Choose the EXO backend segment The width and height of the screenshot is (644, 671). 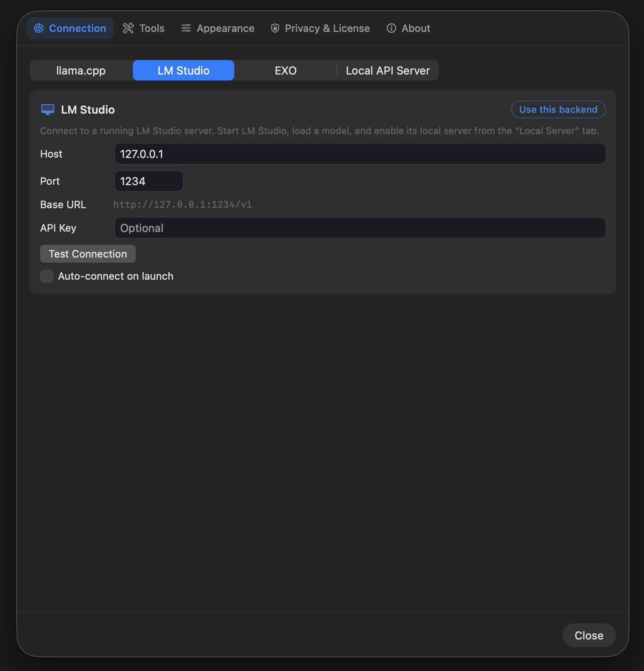coord(286,70)
